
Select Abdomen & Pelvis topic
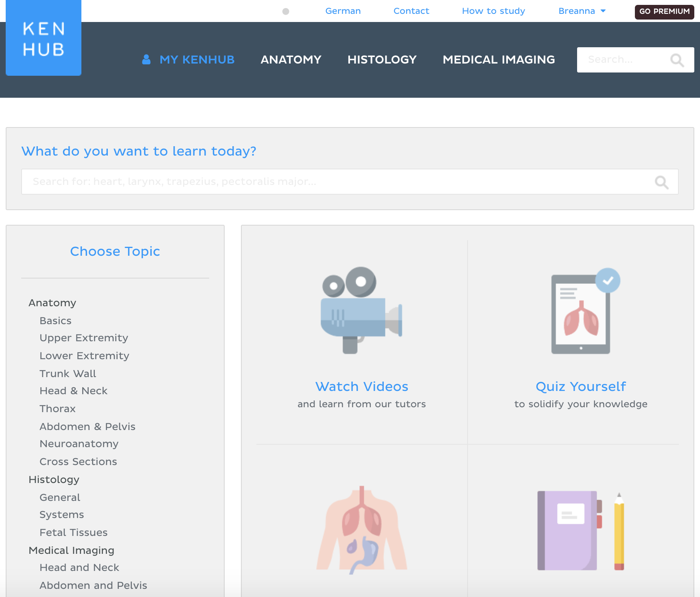(87, 427)
